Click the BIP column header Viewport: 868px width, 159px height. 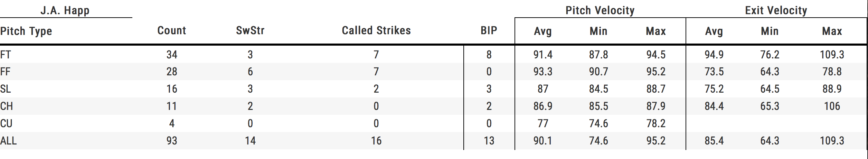coord(489,30)
